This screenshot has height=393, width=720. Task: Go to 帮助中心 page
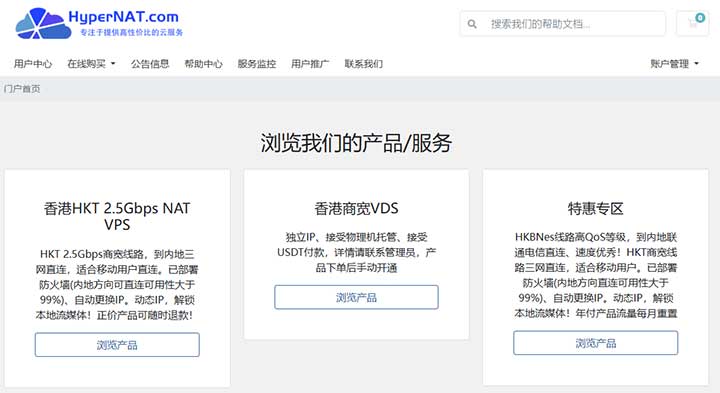pos(203,64)
